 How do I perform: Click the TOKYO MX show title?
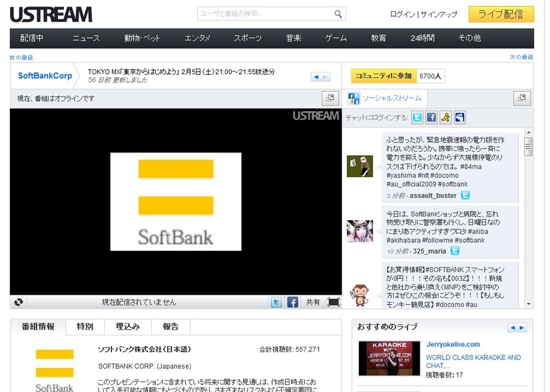[181, 72]
